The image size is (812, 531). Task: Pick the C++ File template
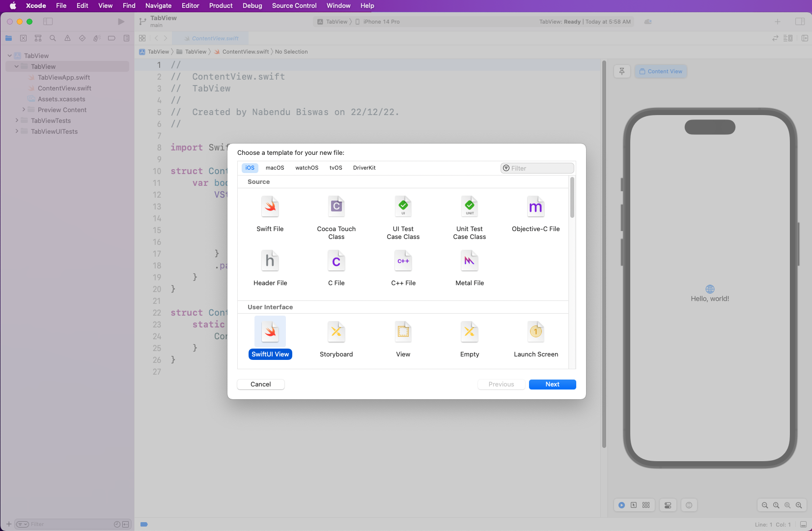coord(403,268)
